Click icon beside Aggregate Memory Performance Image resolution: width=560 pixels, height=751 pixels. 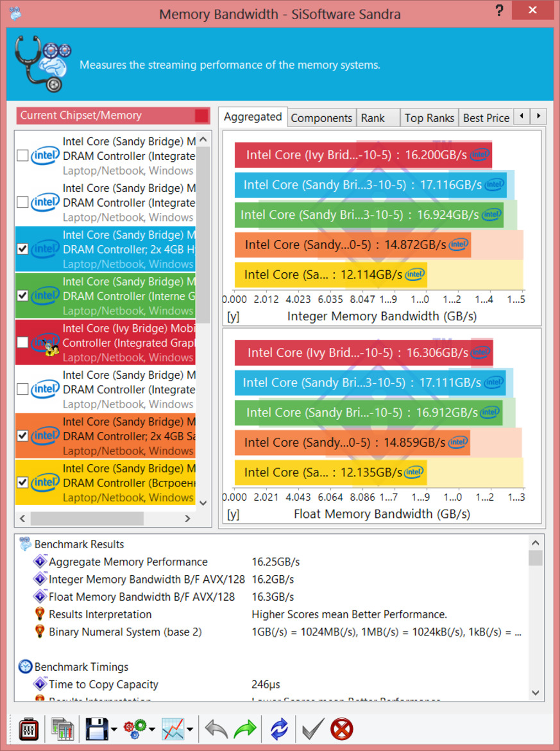click(x=40, y=562)
